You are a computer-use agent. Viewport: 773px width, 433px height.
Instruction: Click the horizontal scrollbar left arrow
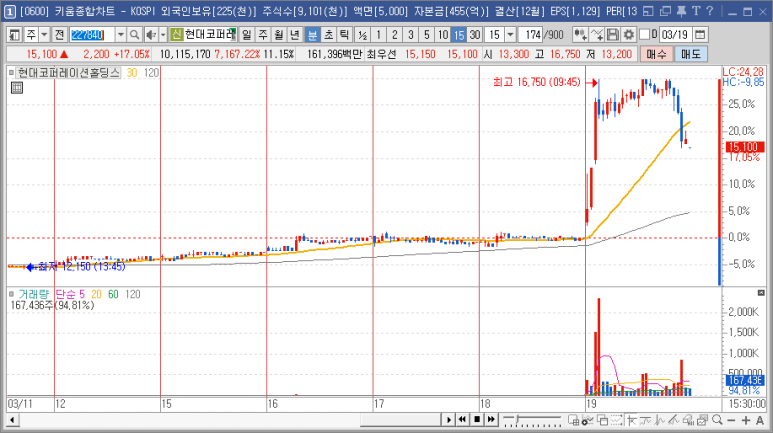[x=13, y=420]
